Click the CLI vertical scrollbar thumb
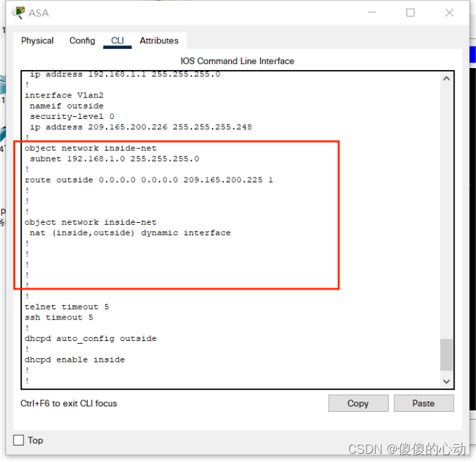 coord(446,355)
